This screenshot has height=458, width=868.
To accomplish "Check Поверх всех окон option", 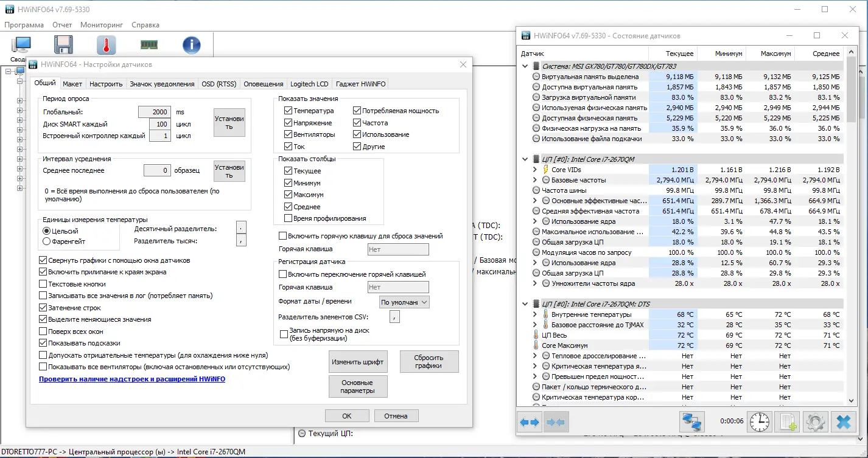I will [43, 331].
